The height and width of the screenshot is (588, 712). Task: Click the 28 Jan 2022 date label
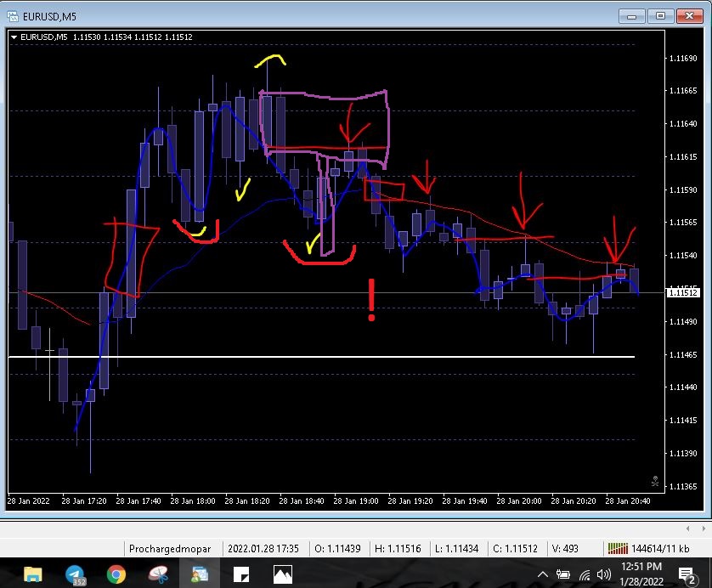pos(28,500)
